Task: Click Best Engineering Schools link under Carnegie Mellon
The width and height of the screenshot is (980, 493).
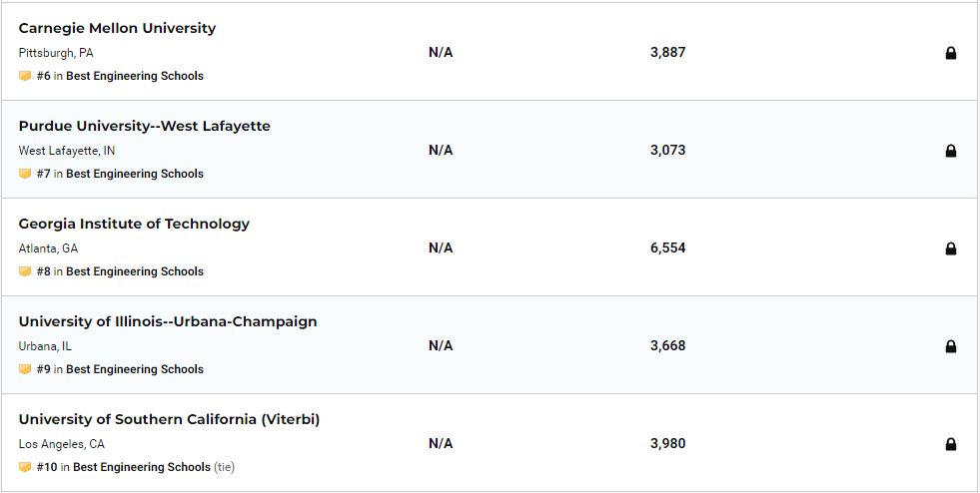Action: [x=134, y=76]
